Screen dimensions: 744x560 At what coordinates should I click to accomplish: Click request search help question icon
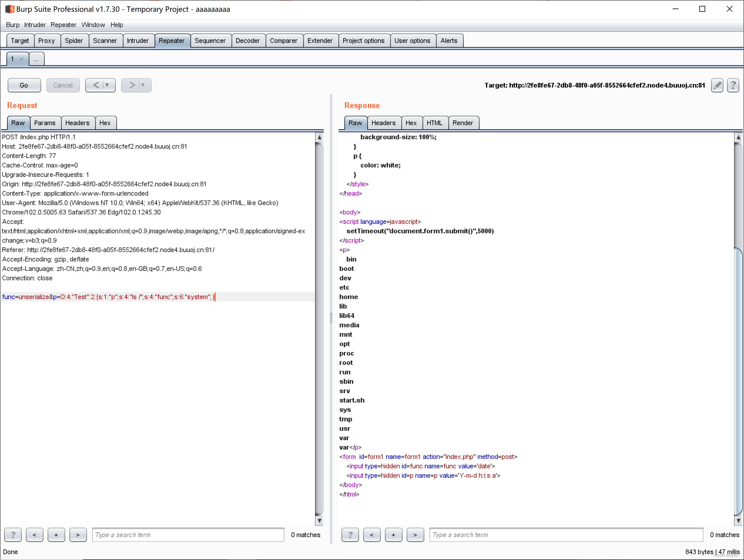13,534
